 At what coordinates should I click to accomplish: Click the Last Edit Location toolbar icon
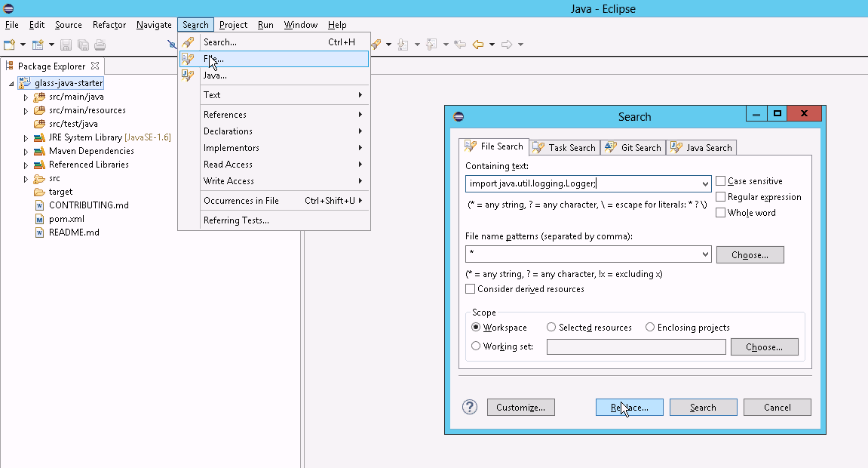tap(460, 45)
